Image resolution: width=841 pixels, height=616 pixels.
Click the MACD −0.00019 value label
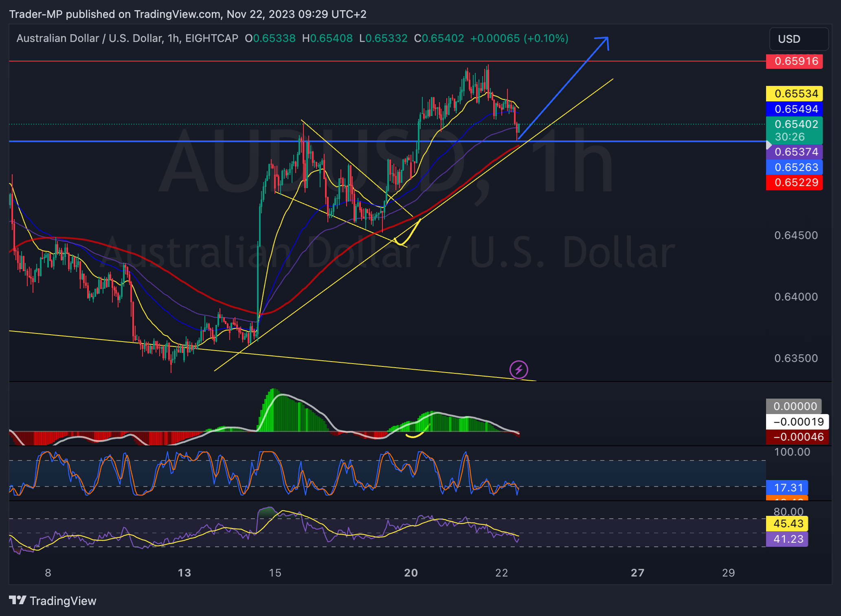pyautogui.click(x=797, y=422)
